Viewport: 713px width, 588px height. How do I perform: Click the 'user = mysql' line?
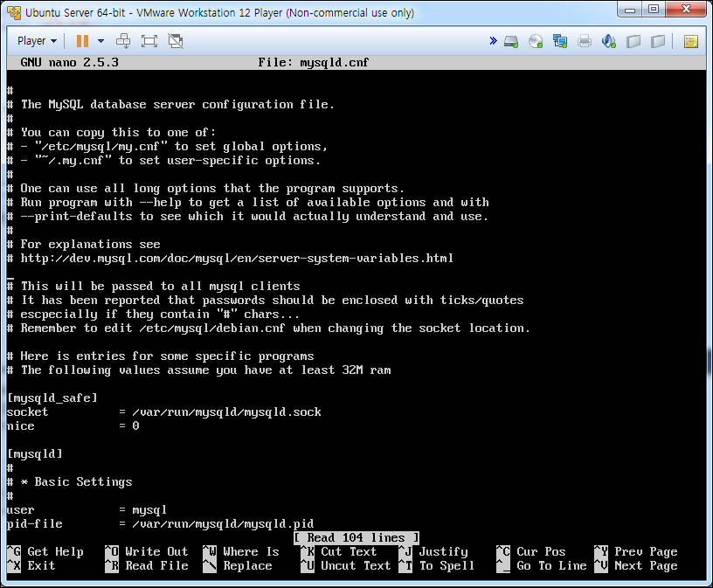coord(87,510)
